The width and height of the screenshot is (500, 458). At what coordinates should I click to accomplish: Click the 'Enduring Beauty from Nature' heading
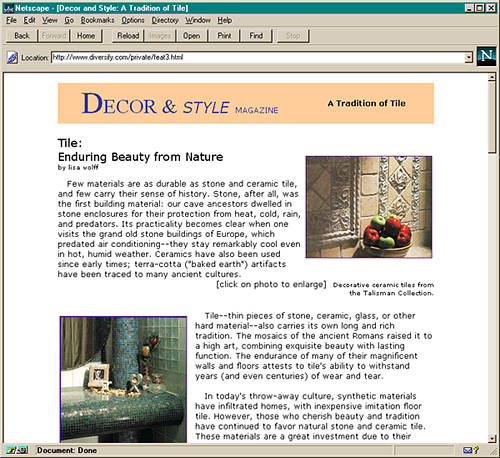coord(140,157)
